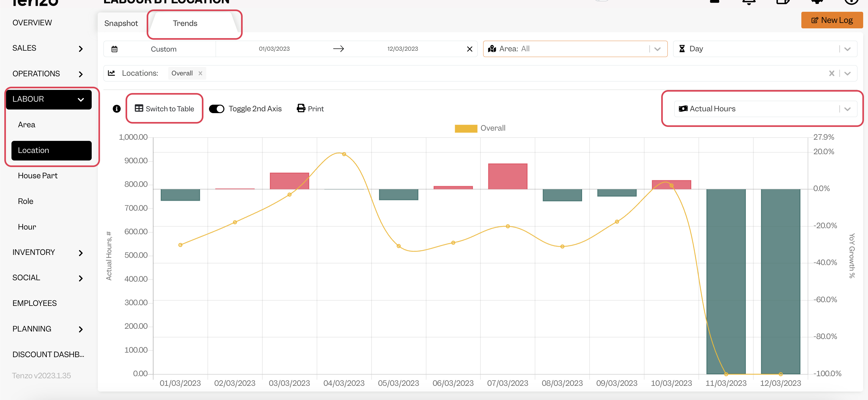Remove the Overall location tag
The width and height of the screenshot is (868, 400).
click(x=201, y=74)
